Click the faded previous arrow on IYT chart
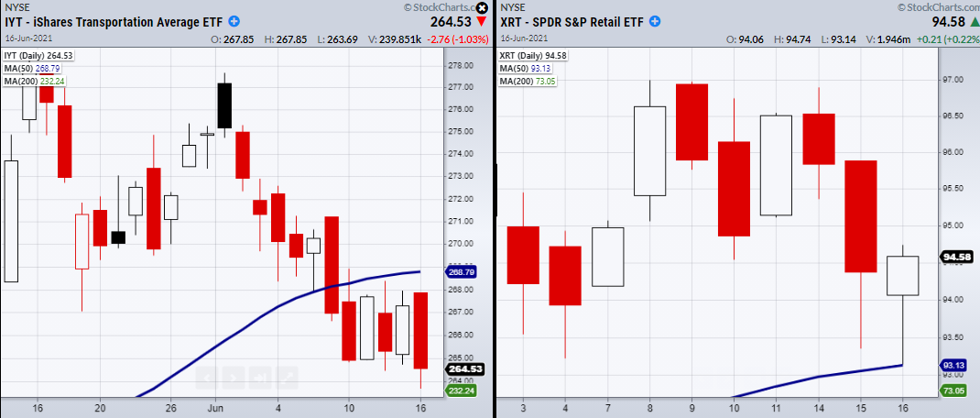 point(209,378)
